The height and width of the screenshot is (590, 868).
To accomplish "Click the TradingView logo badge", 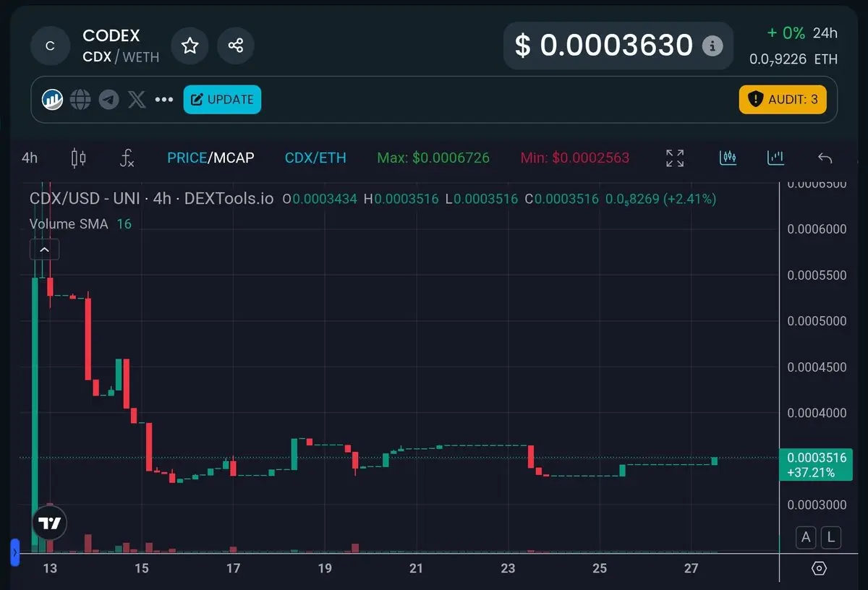I will pyautogui.click(x=50, y=523).
